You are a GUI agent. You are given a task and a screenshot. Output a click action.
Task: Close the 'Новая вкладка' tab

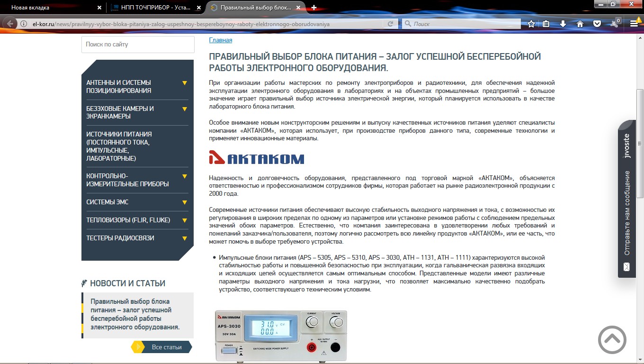point(99,8)
